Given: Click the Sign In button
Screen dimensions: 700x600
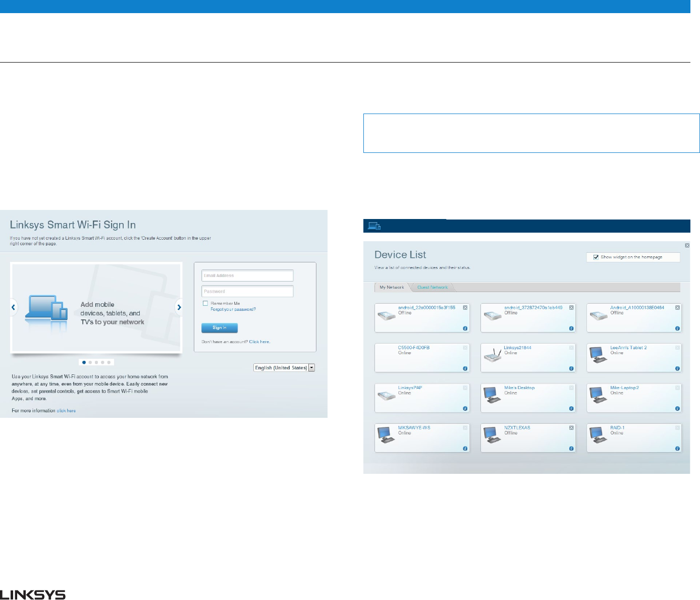Looking at the screenshot, I should (x=219, y=328).
